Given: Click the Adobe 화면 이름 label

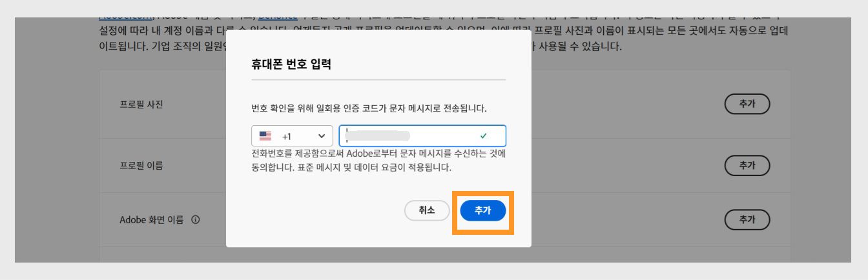Looking at the screenshot, I should [x=152, y=220].
